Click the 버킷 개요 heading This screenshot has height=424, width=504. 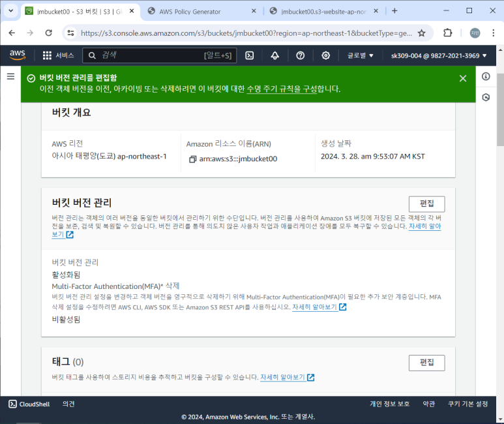(x=71, y=112)
